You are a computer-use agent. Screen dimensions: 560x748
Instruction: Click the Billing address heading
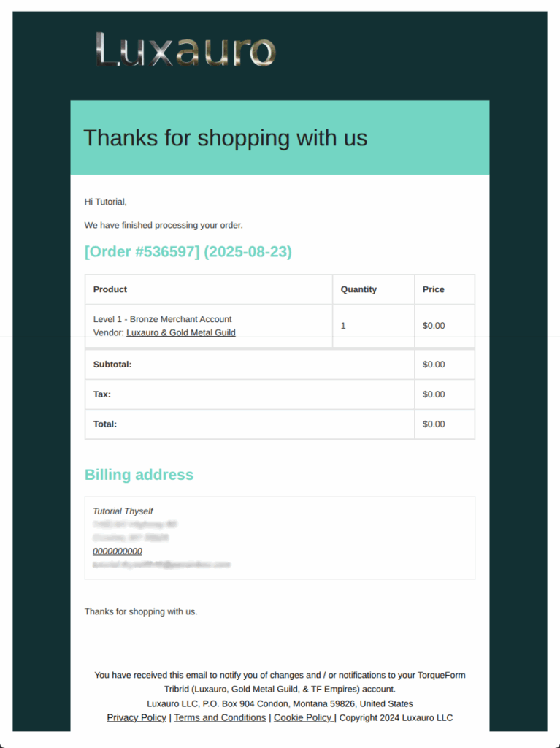click(x=139, y=475)
